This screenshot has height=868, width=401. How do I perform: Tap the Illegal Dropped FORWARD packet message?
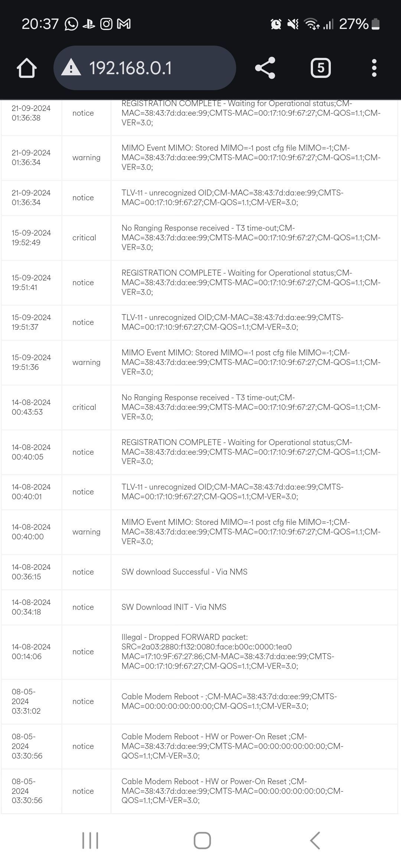pos(228,651)
